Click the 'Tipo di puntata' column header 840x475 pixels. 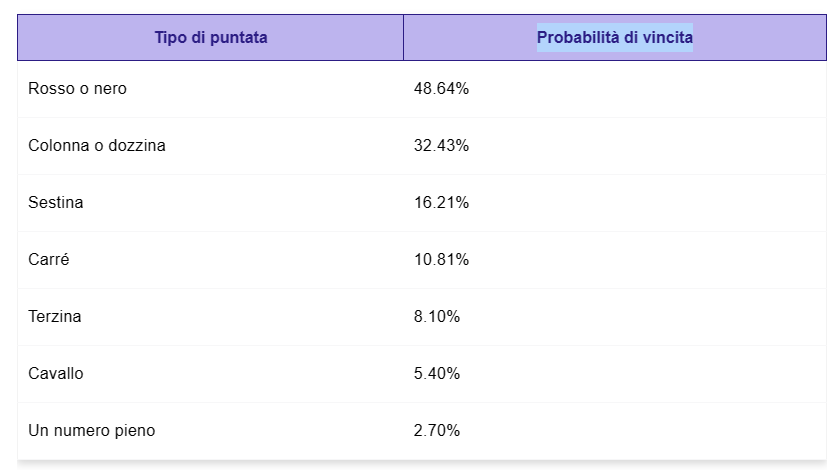tap(211, 37)
